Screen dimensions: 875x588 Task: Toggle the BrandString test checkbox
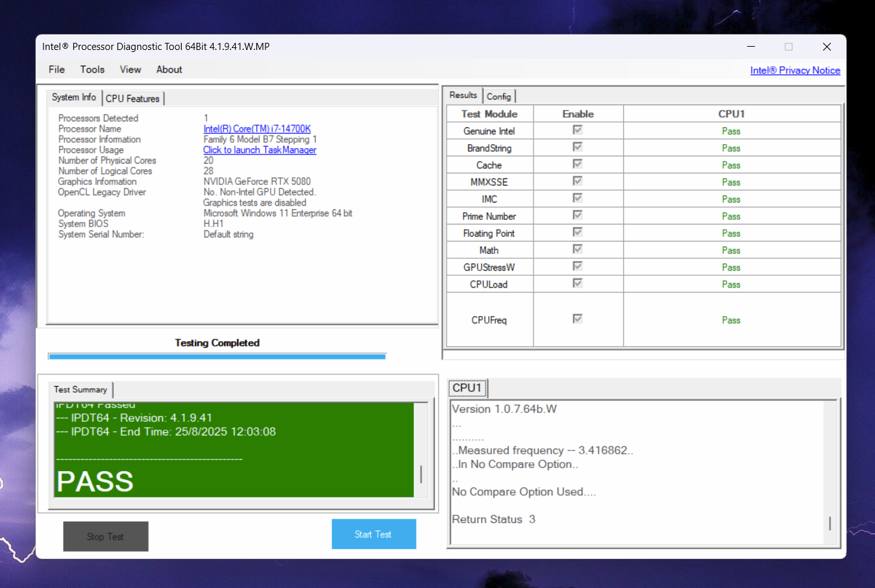pos(578,147)
